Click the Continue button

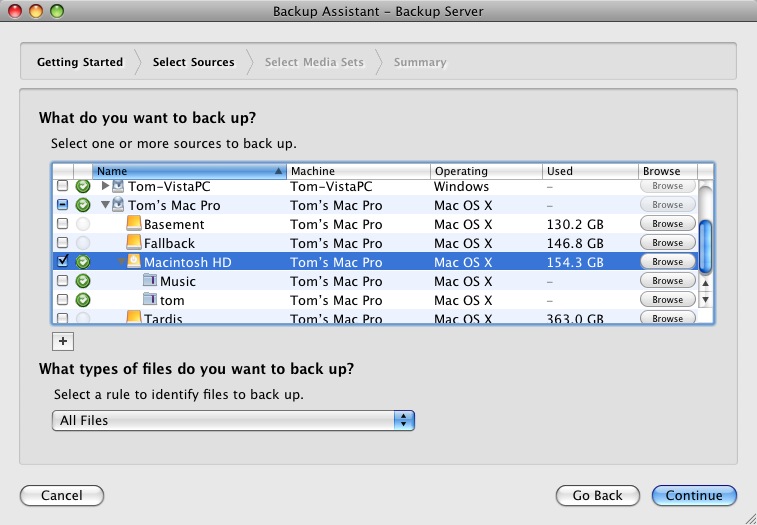[x=694, y=496]
